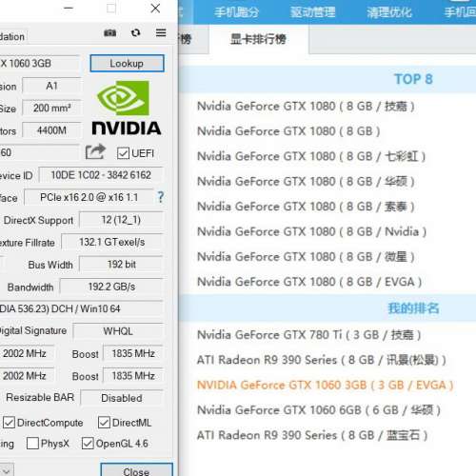Open the 手机跑分 tab
The height and width of the screenshot is (476, 476).
coord(236,12)
